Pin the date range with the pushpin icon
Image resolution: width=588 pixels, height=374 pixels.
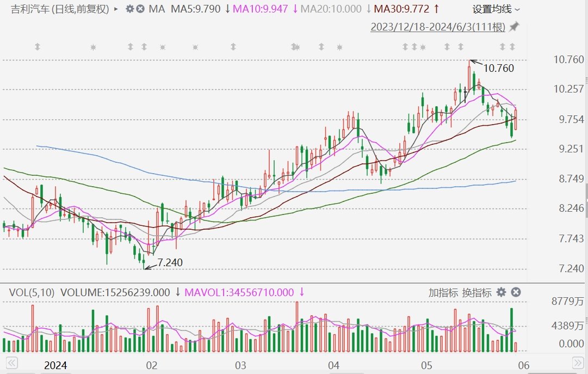514,27
